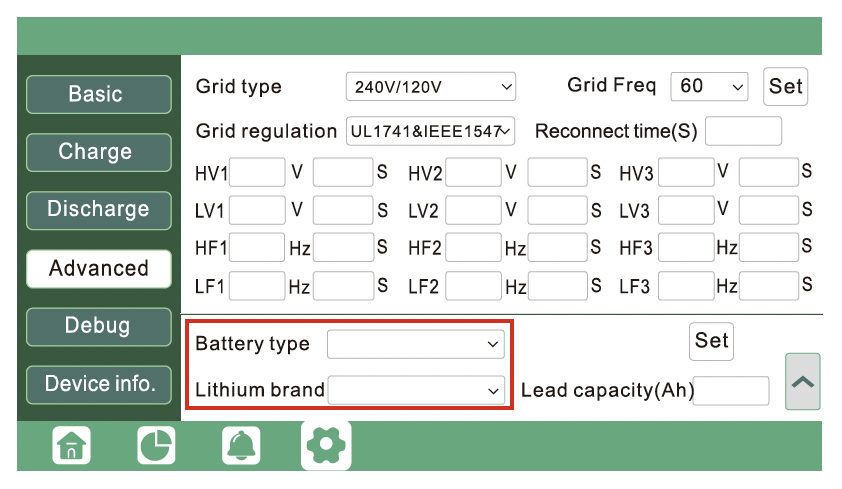Image resolution: width=842 pixels, height=489 pixels.
Task: Click the "Grid Freq" label
Action: (612, 85)
